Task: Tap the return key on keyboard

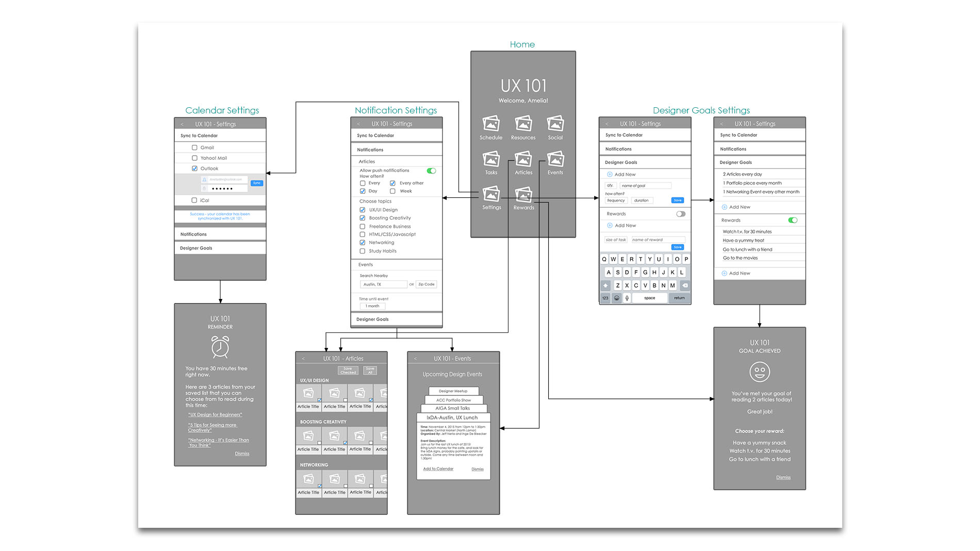Action: click(x=679, y=298)
